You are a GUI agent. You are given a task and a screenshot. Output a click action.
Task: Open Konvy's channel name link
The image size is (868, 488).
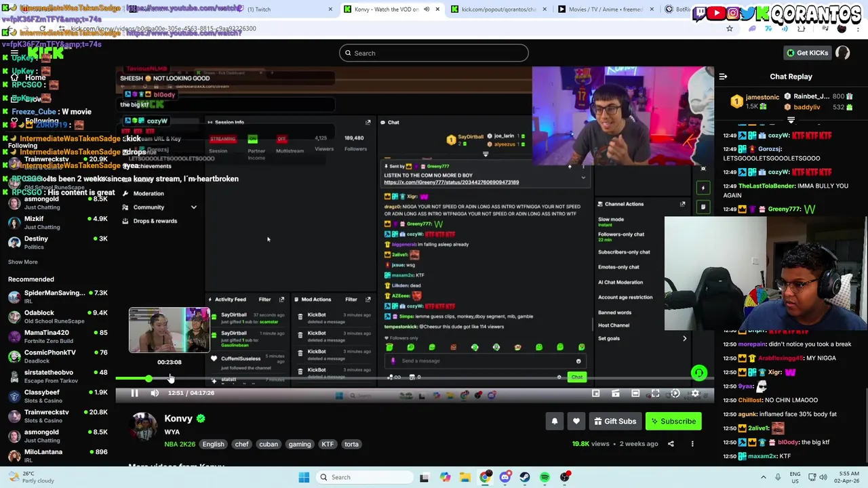click(x=178, y=419)
